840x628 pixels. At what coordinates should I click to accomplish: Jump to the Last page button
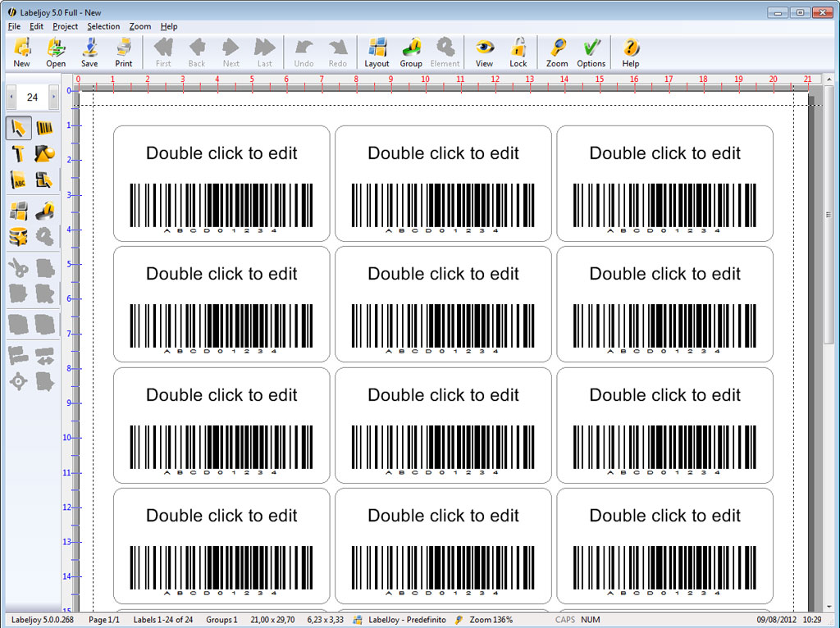coord(265,52)
